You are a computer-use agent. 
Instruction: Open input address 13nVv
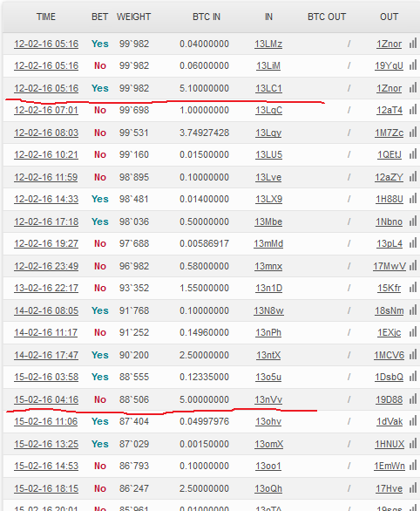click(x=268, y=399)
